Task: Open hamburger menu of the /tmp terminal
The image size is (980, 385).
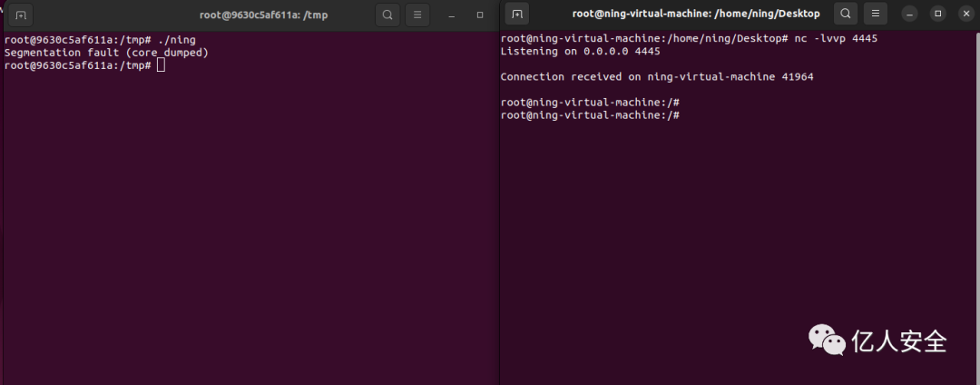Action: [x=417, y=15]
